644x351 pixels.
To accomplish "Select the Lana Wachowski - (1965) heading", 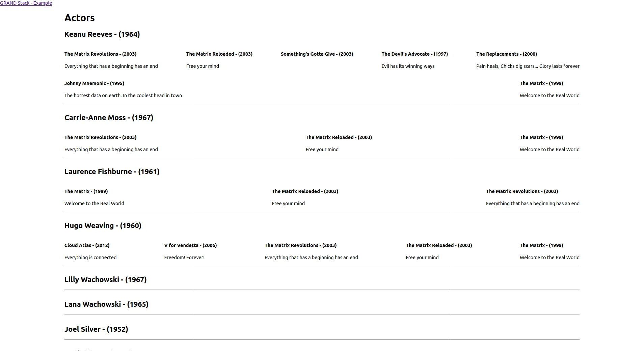I will (x=106, y=304).
